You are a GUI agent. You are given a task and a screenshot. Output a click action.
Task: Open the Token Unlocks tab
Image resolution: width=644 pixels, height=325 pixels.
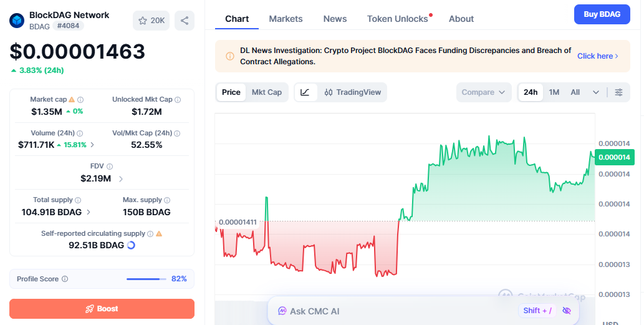tap(398, 19)
